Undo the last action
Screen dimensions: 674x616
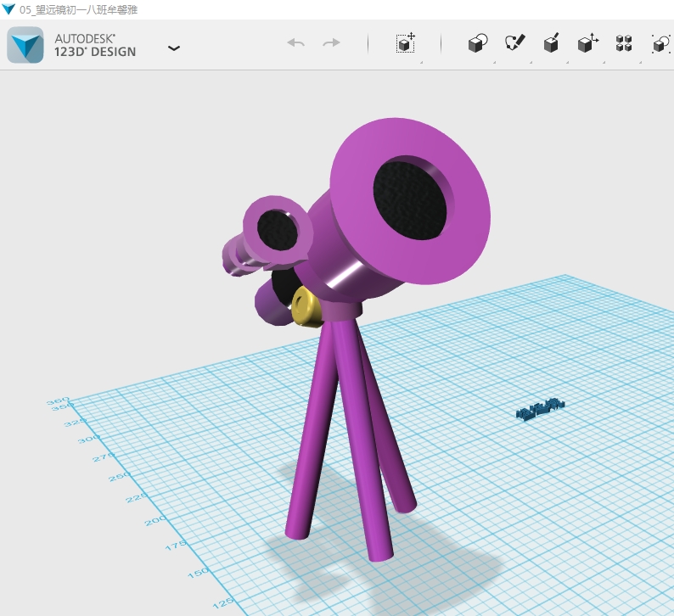tap(295, 43)
